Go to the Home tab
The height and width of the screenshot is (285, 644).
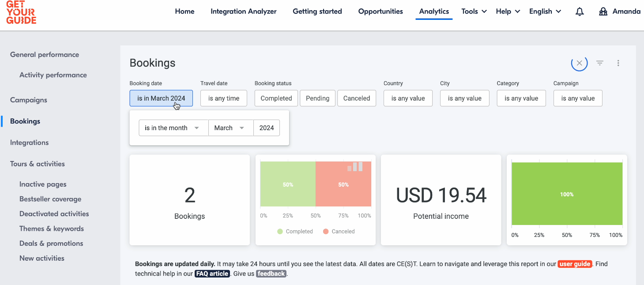[x=185, y=11]
